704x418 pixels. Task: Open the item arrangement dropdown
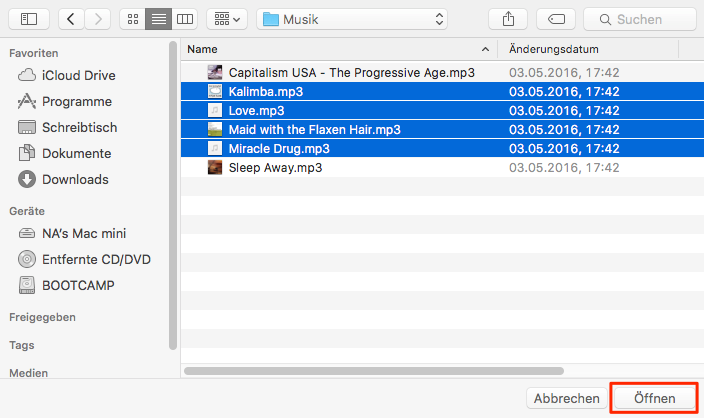pyautogui.click(x=227, y=19)
